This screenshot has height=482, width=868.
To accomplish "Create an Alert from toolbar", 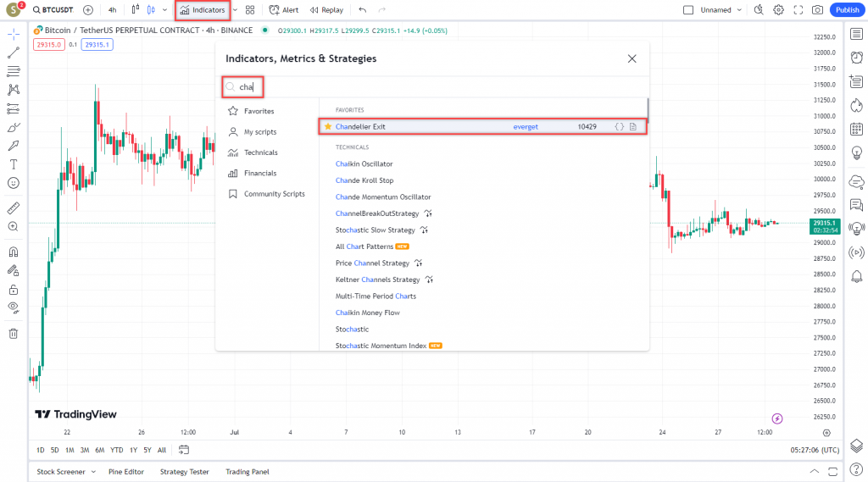I will (x=283, y=10).
